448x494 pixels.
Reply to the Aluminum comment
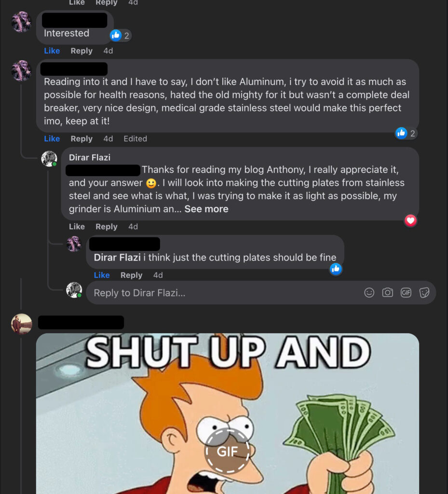81,138
